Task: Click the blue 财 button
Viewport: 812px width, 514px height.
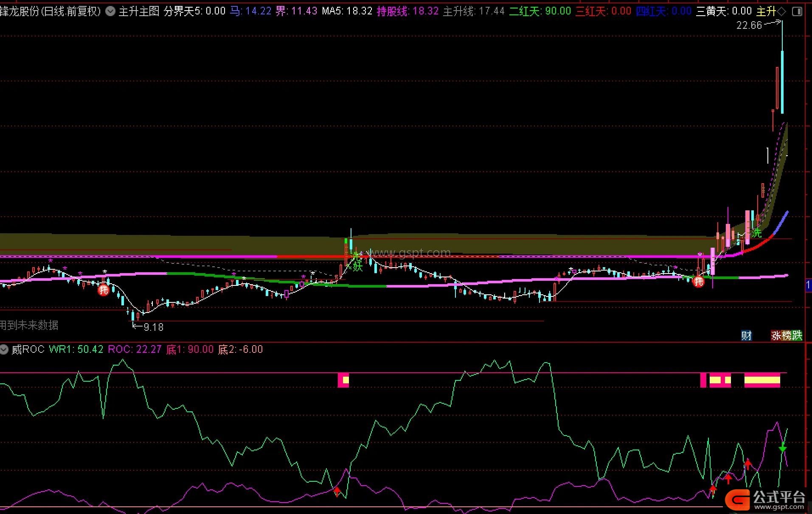Action: (x=746, y=336)
